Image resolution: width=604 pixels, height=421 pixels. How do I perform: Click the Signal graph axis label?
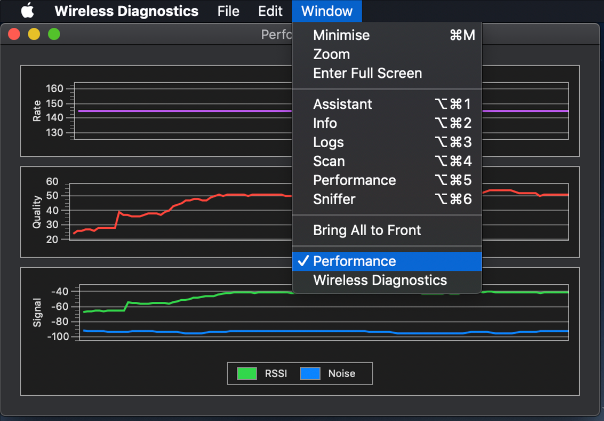(37, 312)
